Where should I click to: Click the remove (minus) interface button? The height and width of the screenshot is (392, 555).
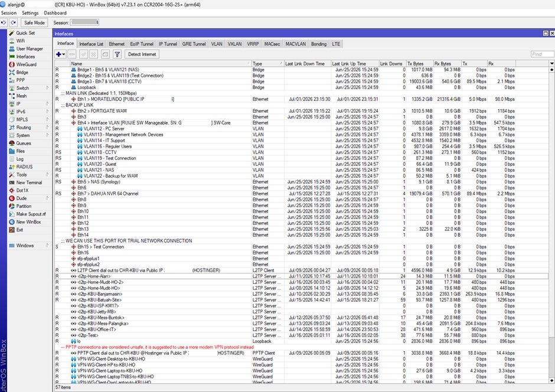72,54
